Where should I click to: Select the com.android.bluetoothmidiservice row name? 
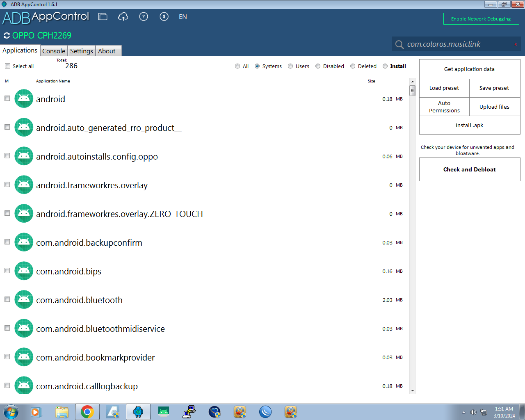point(100,329)
